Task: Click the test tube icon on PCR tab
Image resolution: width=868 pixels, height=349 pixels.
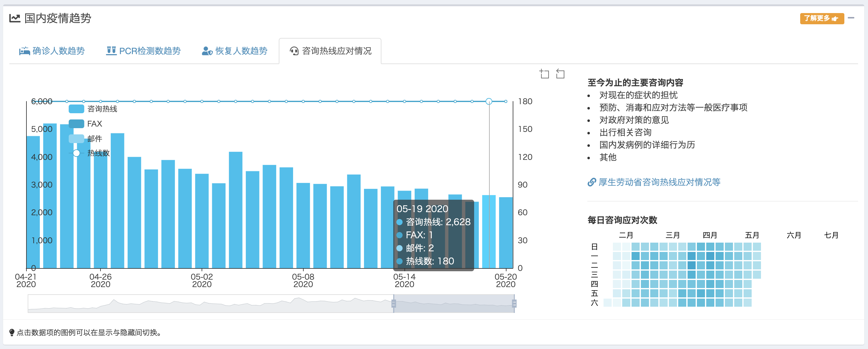Action: point(111,51)
